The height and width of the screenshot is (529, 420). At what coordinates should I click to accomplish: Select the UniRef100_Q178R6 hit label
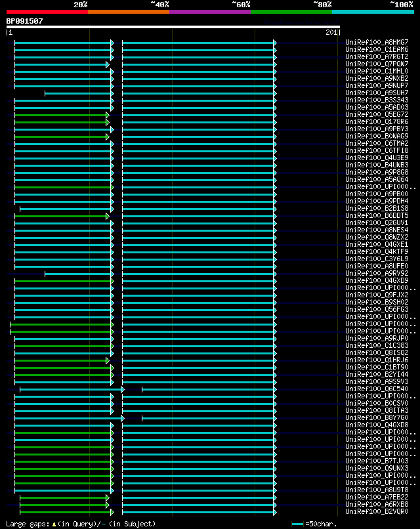tap(377, 121)
